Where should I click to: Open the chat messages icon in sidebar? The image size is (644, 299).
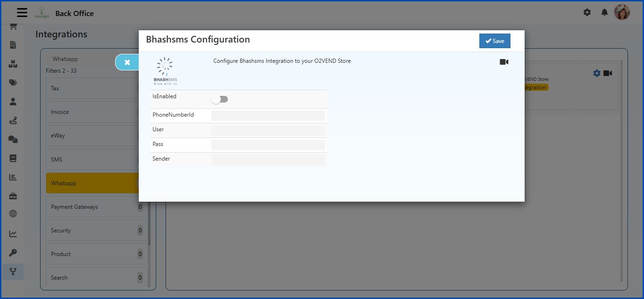coord(13,139)
